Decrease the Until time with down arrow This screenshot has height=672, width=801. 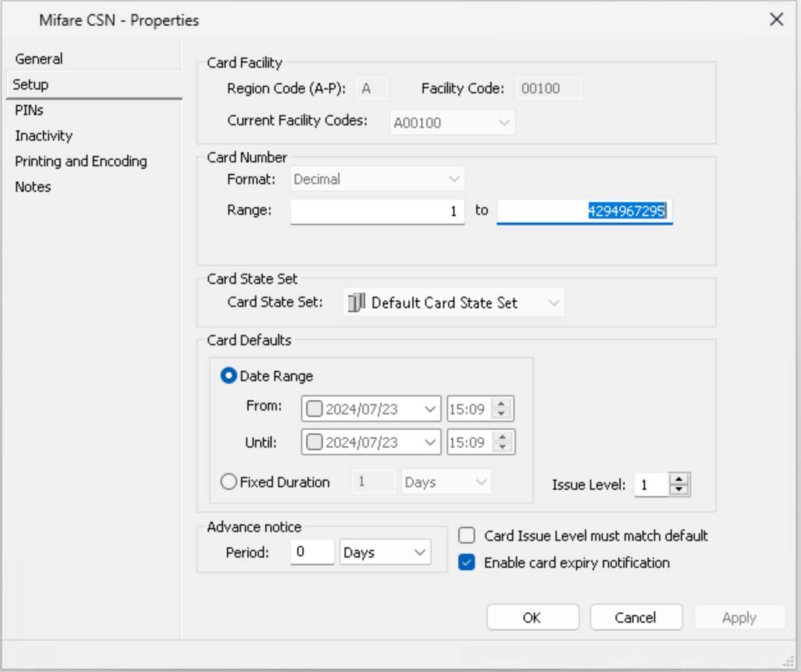coord(502,447)
